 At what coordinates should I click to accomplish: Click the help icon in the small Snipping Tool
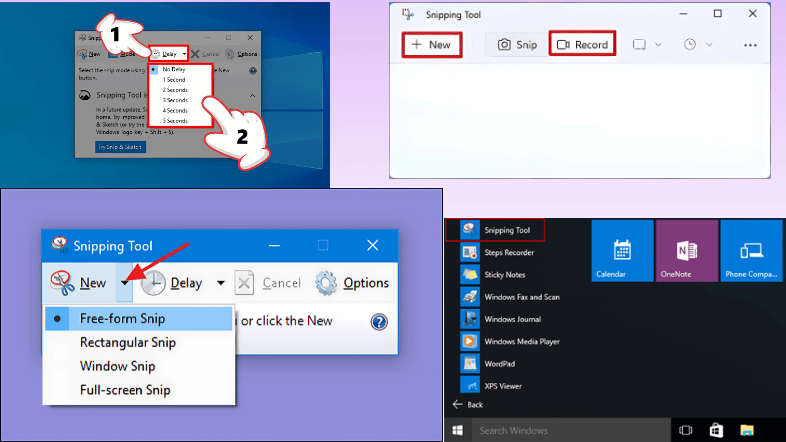[x=253, y=71]
